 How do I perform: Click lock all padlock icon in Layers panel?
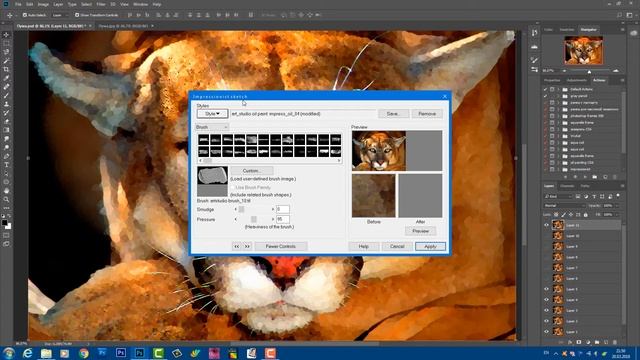point(586,215)
